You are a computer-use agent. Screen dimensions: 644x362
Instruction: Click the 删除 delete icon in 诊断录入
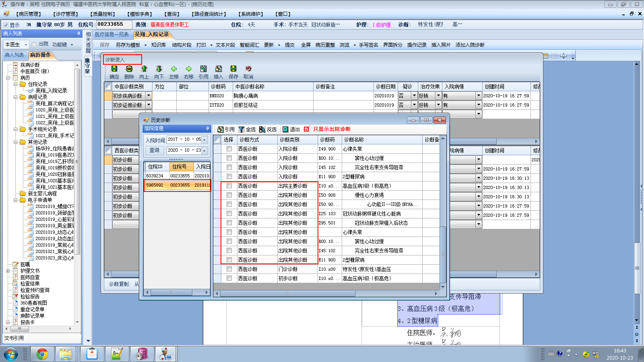(129, 69)
